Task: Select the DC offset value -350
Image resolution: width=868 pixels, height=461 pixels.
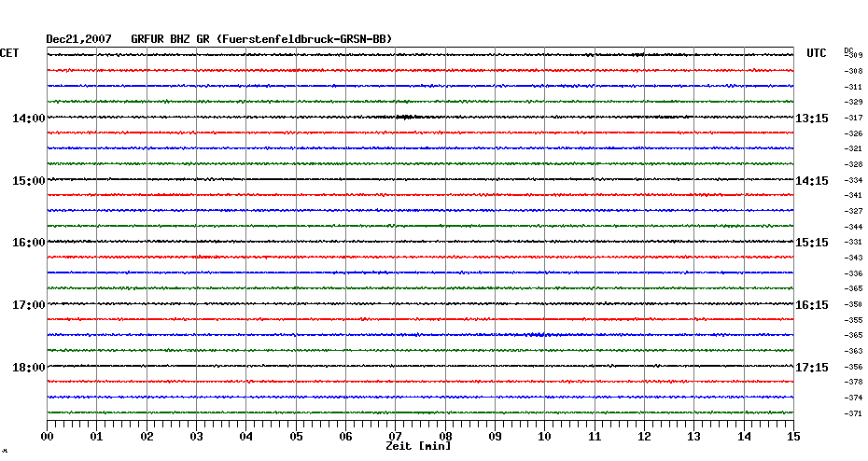Action: tap(854, 304)
